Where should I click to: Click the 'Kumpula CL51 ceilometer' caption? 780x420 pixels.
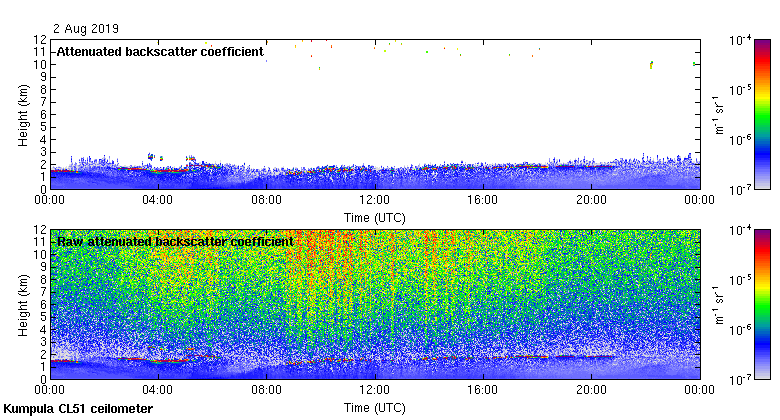point(78,409)
